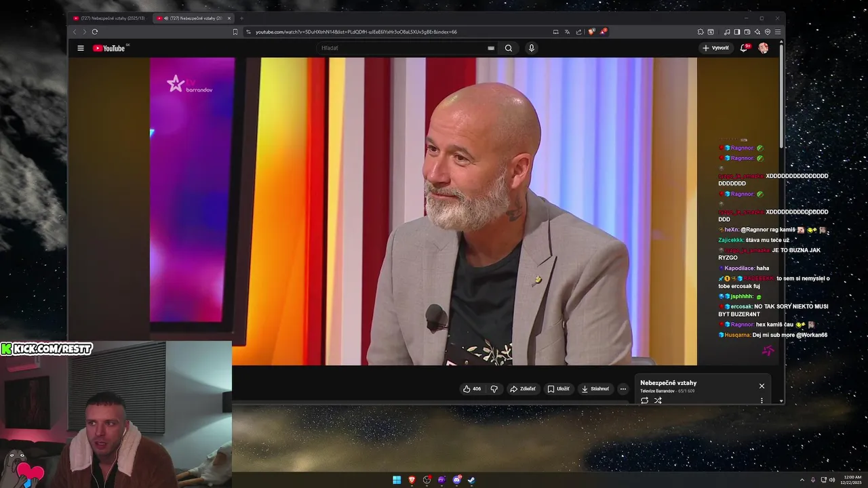Click the Uložiť save button
Image resolution: width=868 pixels, height=488 pixels.
(559, 389)
